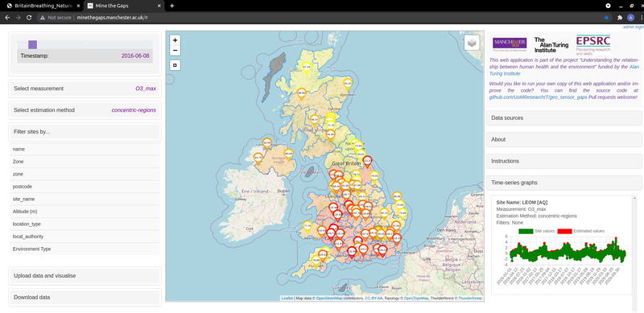The height and width of the screenshot is (313, 644).
Task: Expand the Select estimation method dropdown
Action: tap(85, 110)
